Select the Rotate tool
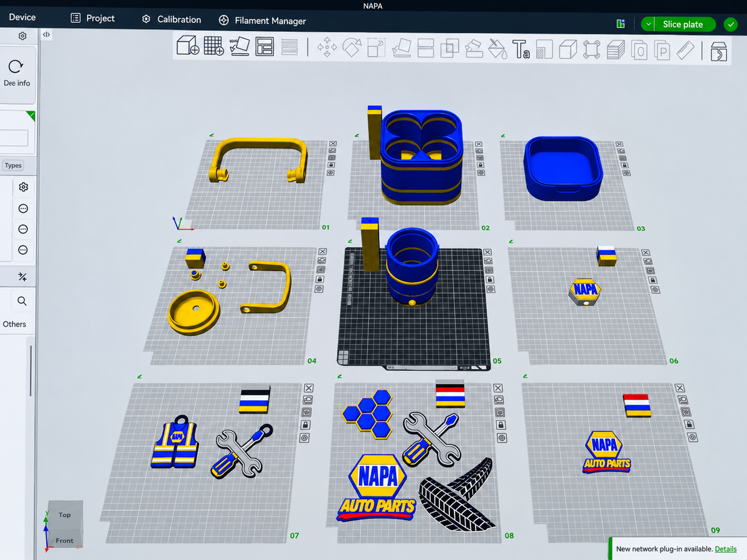Viewport: 747px width, 560px height. tap(352, 47)
